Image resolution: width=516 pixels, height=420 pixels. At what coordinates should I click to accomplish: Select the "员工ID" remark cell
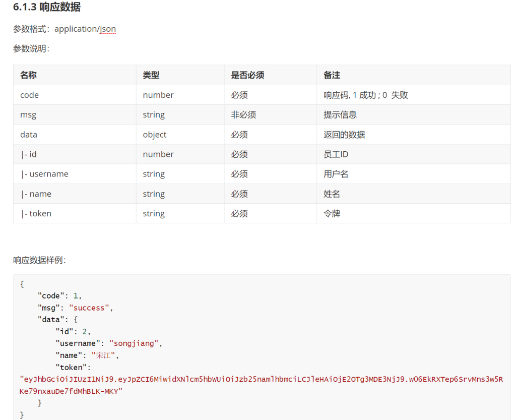point(336,154)
